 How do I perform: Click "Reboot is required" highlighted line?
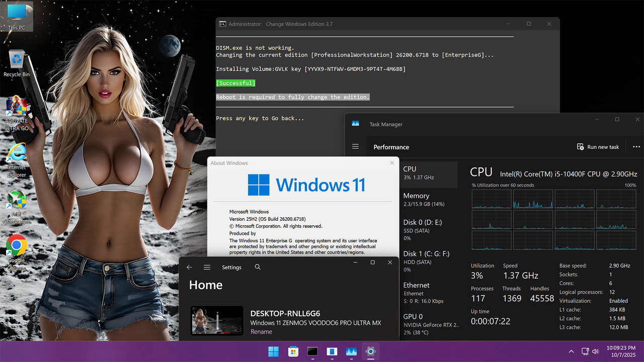click(x=293, y=97)
